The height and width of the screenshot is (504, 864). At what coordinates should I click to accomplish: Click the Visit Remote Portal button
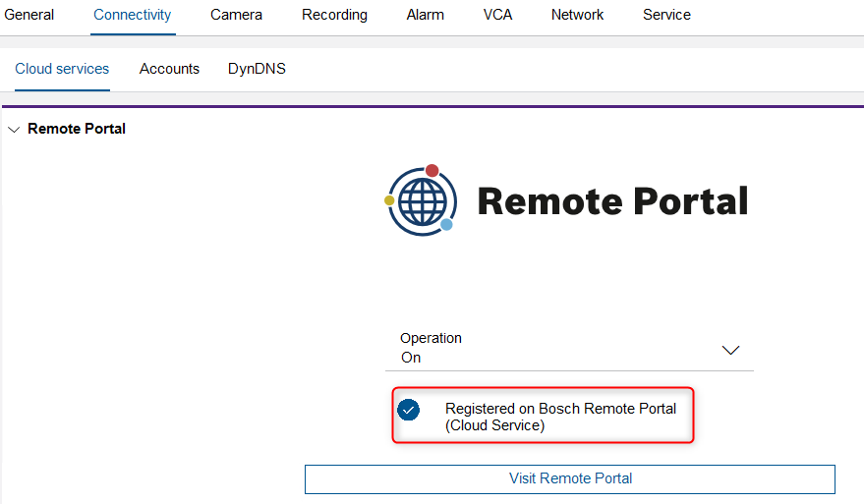pos(570,479)
